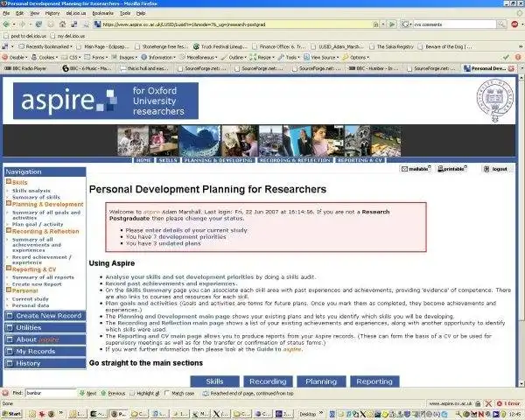Go back with the browser Back arrow
The height and width of the screenshot is (420, 525).
[x=6, y=24]
